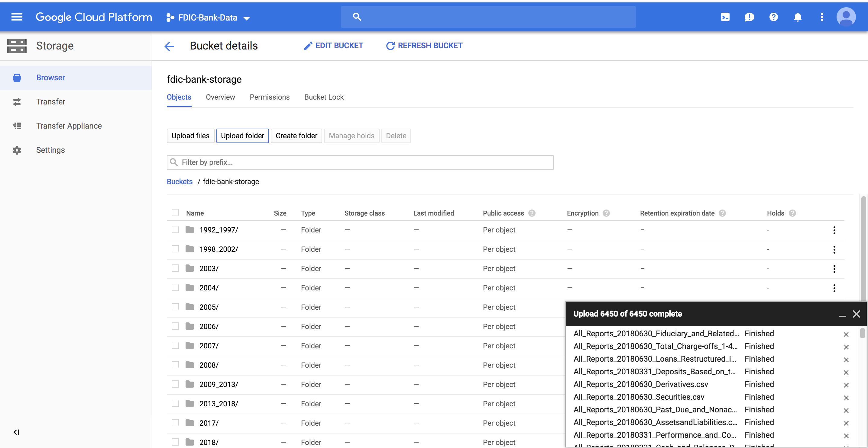Viewport: 868px width, 448px height.
Task: Activate Cloud Shell terminal icon
Action: (x=725, y=17)
